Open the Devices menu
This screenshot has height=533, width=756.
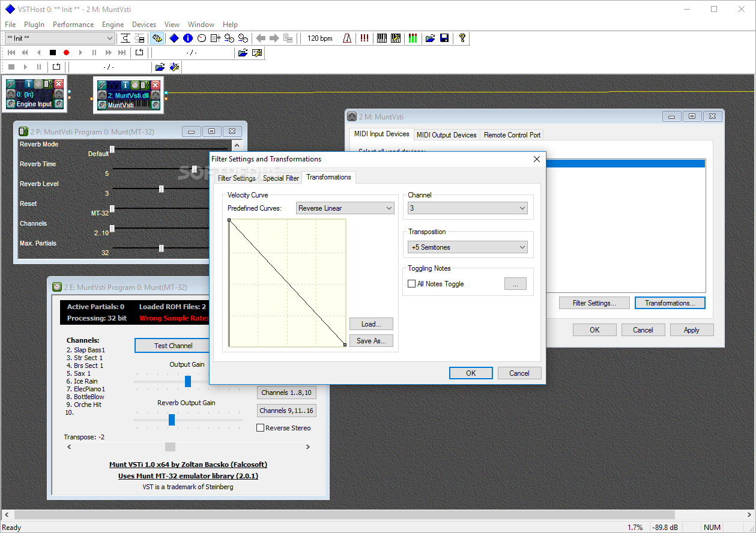pyautogui.click(x=144, y=25)
